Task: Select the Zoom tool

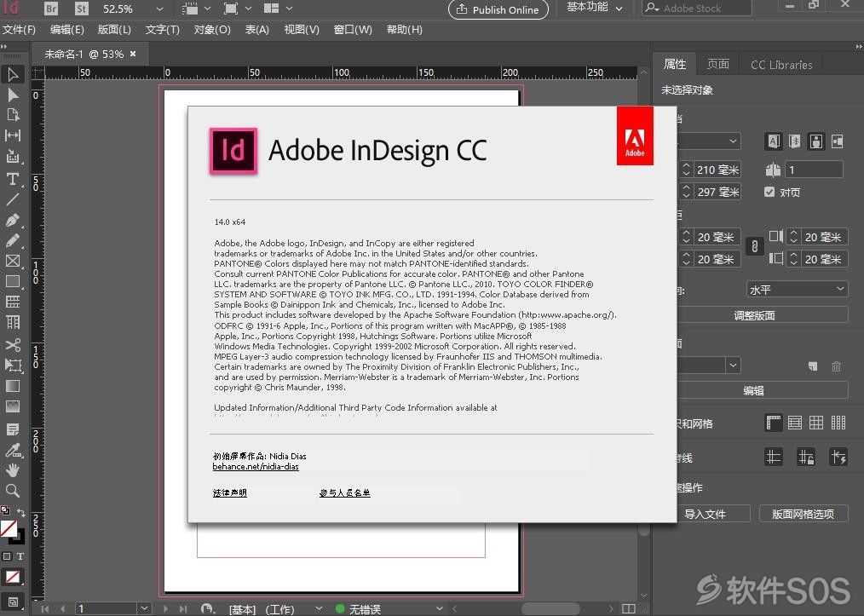Action: pyautogui.click(x=13, y=491)
